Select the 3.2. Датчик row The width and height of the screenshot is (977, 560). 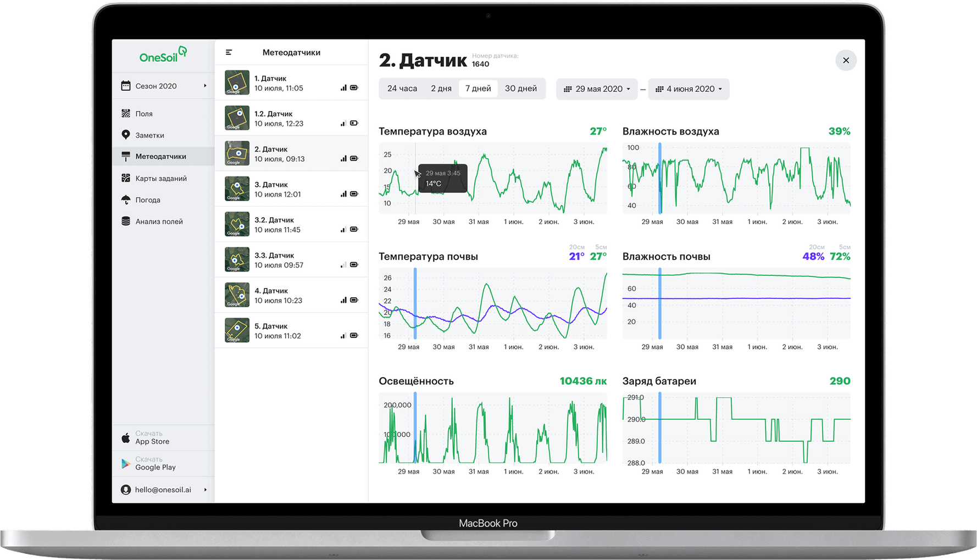click(291, 224)
